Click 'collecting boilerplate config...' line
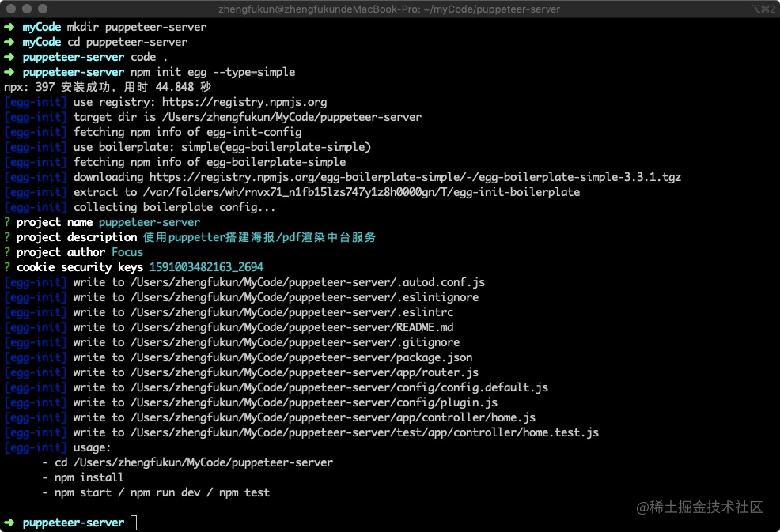The width and height of the screenshot is (780, 532). pos(140,207)
